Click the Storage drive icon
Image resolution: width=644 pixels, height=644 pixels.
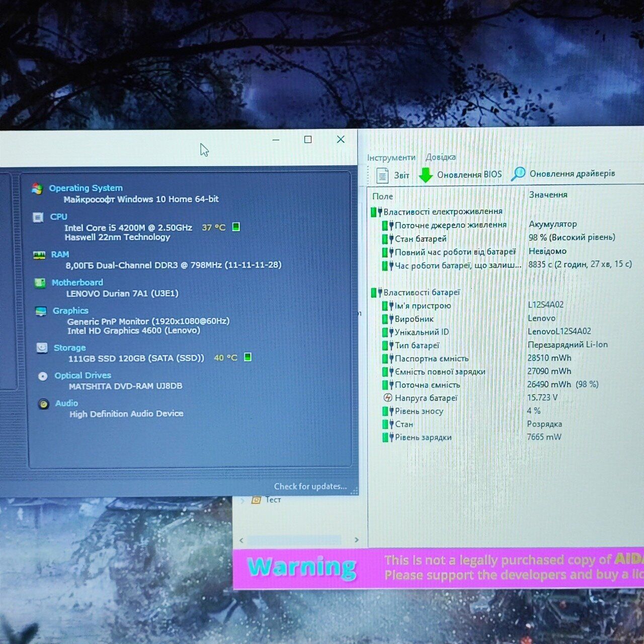coord(42,348)
